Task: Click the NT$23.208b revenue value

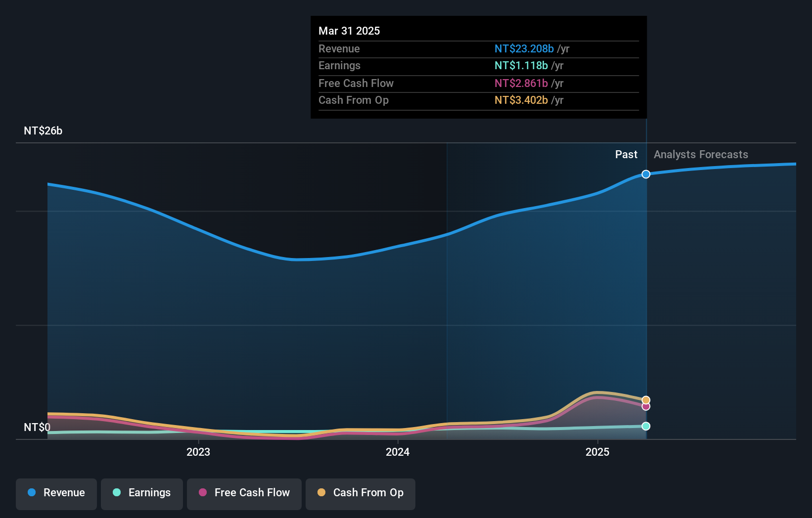Action: pos(524,48)
